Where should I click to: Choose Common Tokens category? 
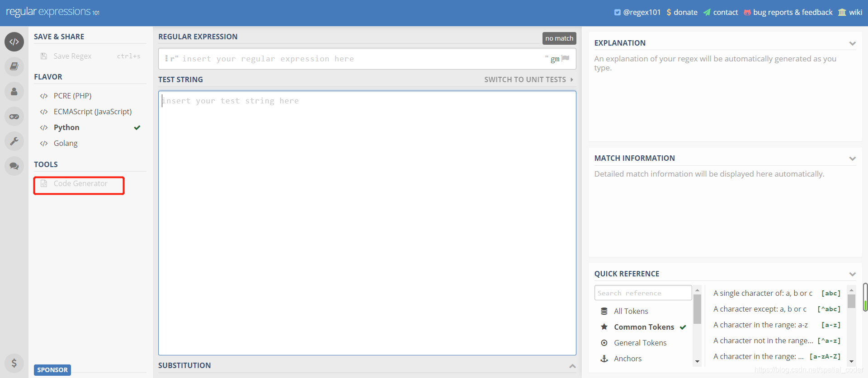[x=643, y=327]
